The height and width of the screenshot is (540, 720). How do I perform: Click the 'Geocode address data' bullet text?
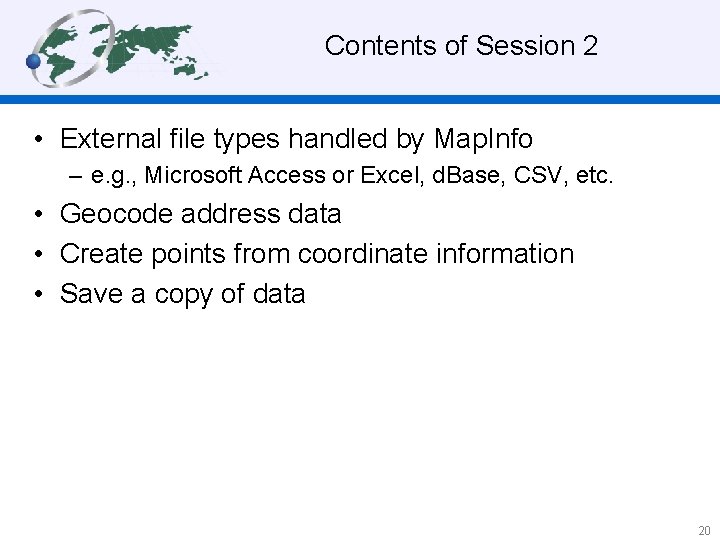pos(200,214)
